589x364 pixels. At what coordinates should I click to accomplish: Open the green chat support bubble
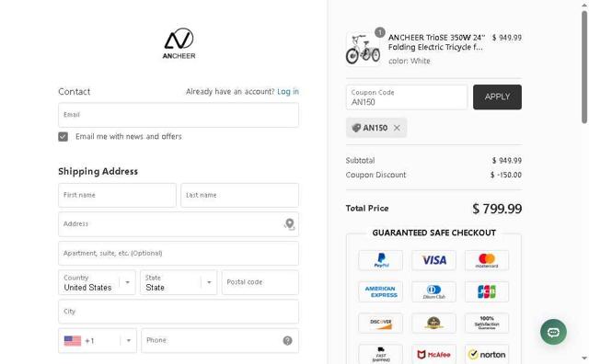coord(553,332)
